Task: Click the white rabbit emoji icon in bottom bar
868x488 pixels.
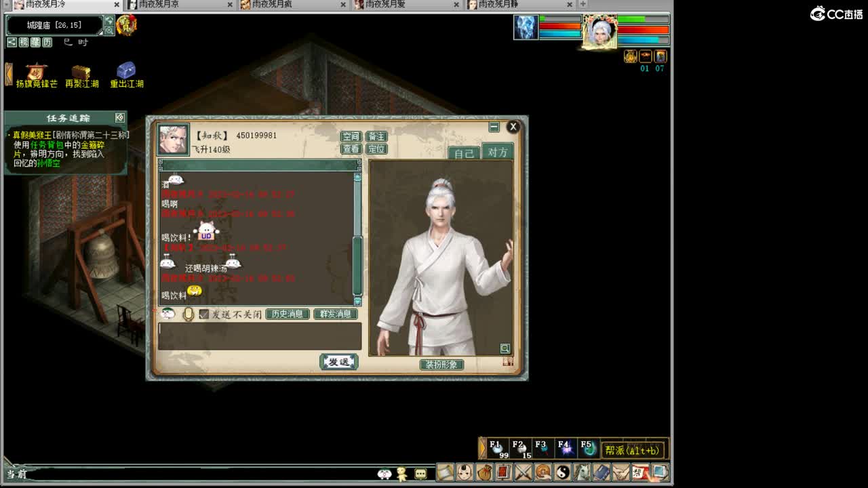Action: pos(384,474)
